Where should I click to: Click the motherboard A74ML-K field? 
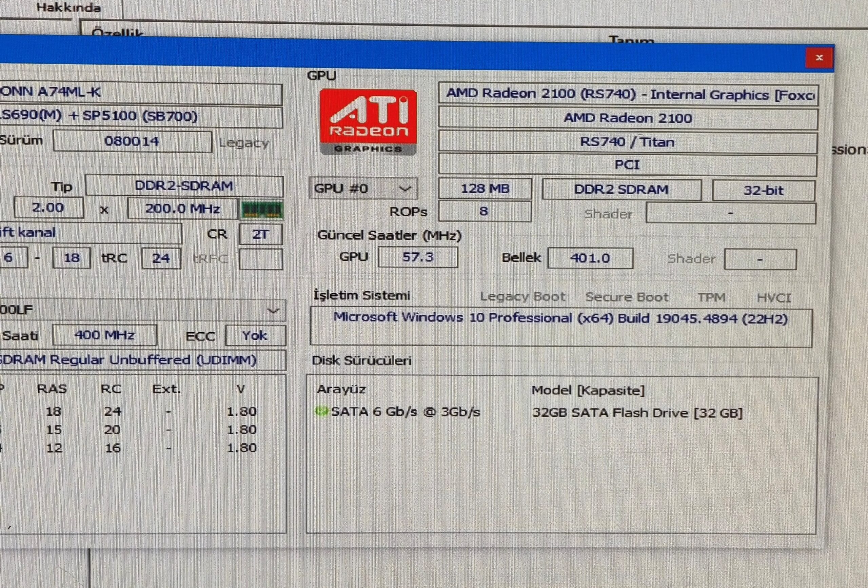(141, 93)
